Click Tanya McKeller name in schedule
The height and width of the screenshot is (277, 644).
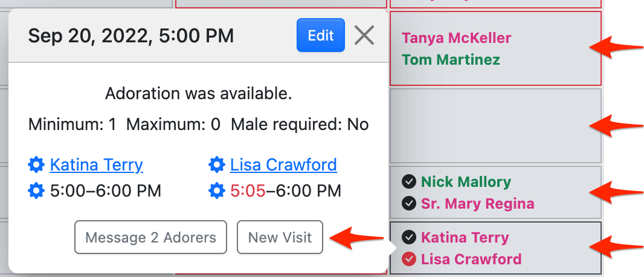pyautogui.click(x=456, y=38)
